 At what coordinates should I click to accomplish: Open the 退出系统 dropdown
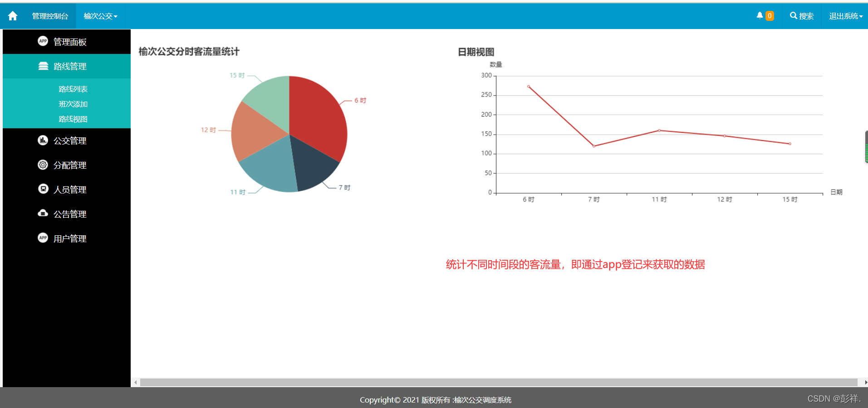(x=846, y=16)
